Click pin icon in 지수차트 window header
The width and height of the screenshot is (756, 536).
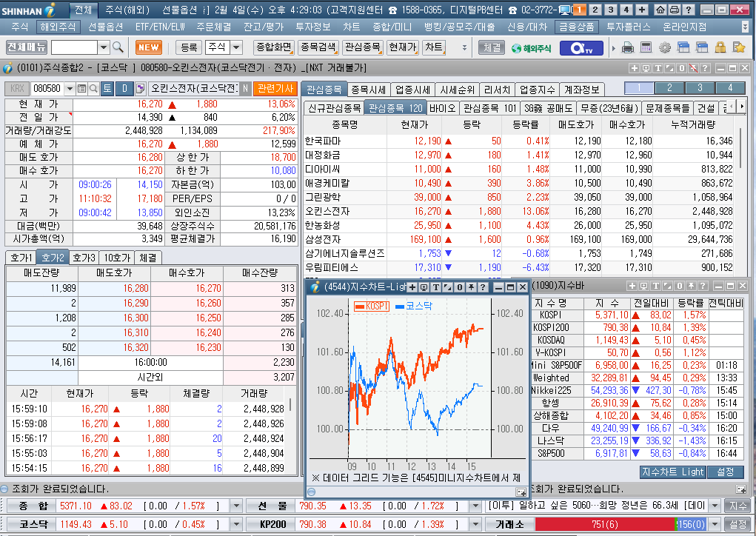pos(471,287)
